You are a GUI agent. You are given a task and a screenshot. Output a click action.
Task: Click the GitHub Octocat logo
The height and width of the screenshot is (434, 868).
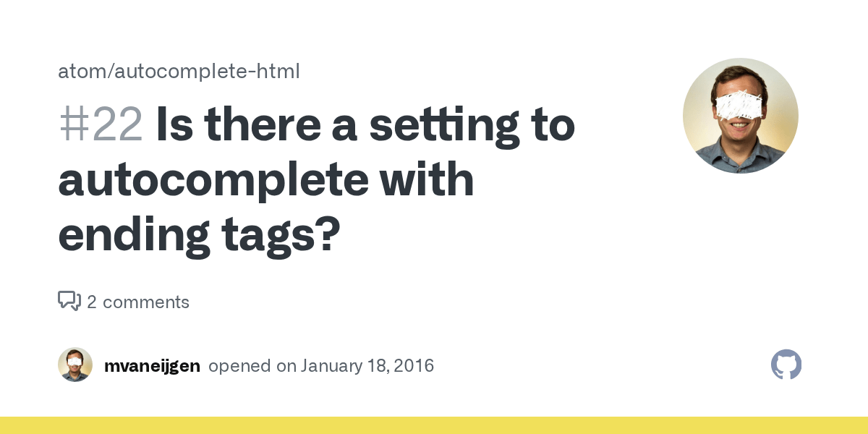(786, 365)
